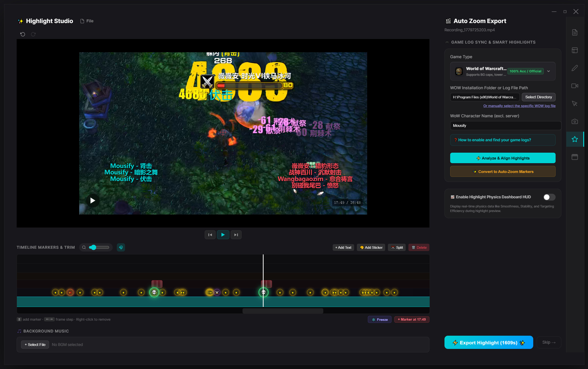Image resolution: width=588 pixels, height=369 pixels.
Task: Select the last star marker on the timeline
Action: (x=395, y=293)
